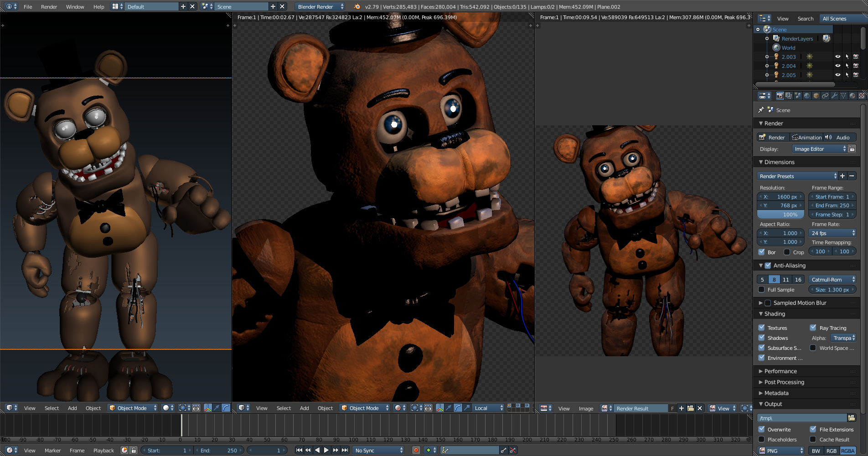Open the Render menu in top bar

point(49,6)
